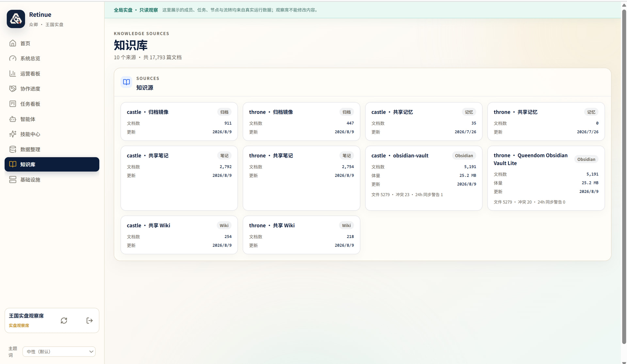Click the book icon beside 知识库 in sidebar

pyautogui.click(x=13, y=164)
